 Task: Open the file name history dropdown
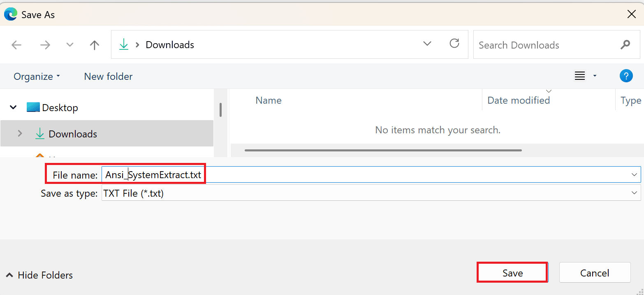634,174
